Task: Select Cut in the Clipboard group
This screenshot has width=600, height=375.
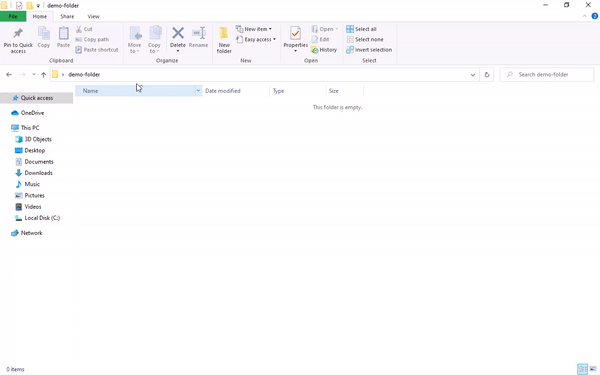Action: pyautogui.click(x=84, y=29)
